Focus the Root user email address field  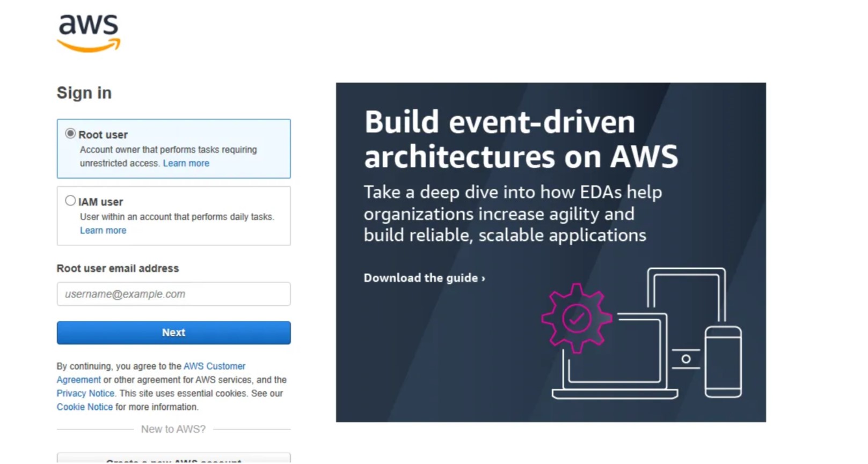click(x=173, y=294)
